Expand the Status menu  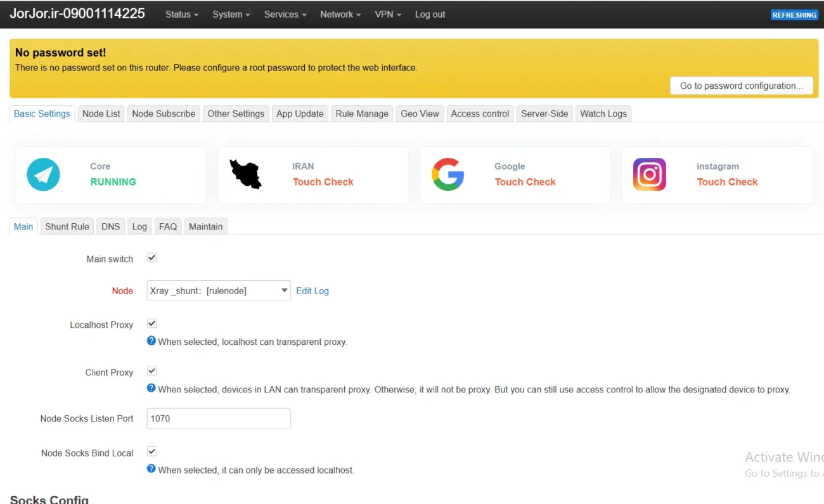182,15
